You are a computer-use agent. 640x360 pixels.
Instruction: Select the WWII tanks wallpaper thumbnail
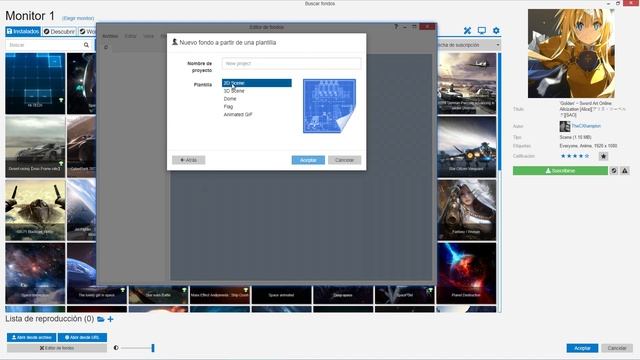pos(467,83)
